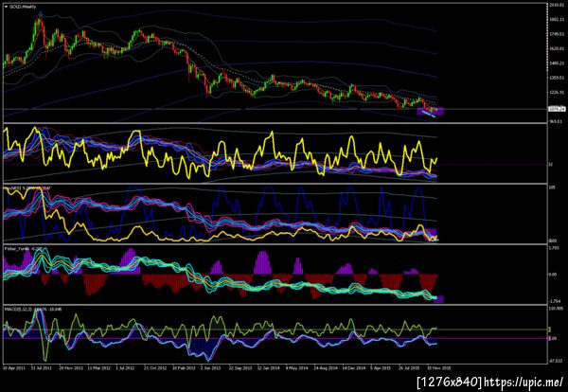This screenshot has width=568, height=392.
Task: Click the -67.533 value on the MACD scale
Action: [555, 361]
